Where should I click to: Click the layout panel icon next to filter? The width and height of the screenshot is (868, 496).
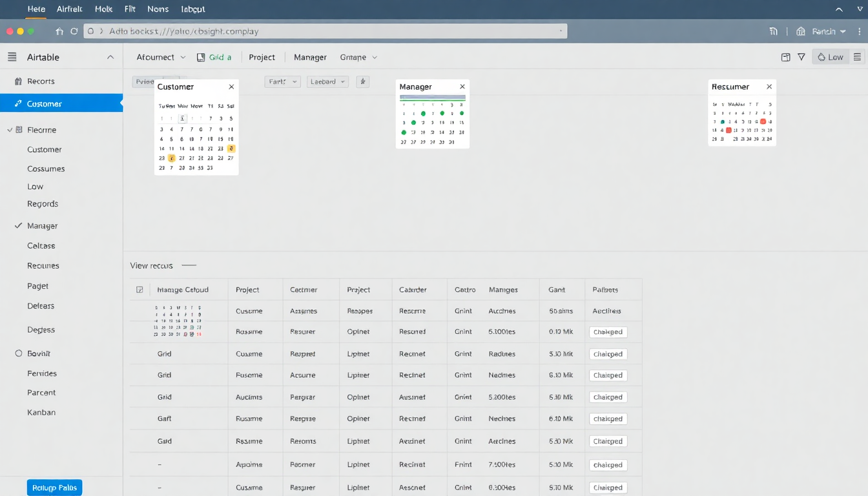coord(785,57)
